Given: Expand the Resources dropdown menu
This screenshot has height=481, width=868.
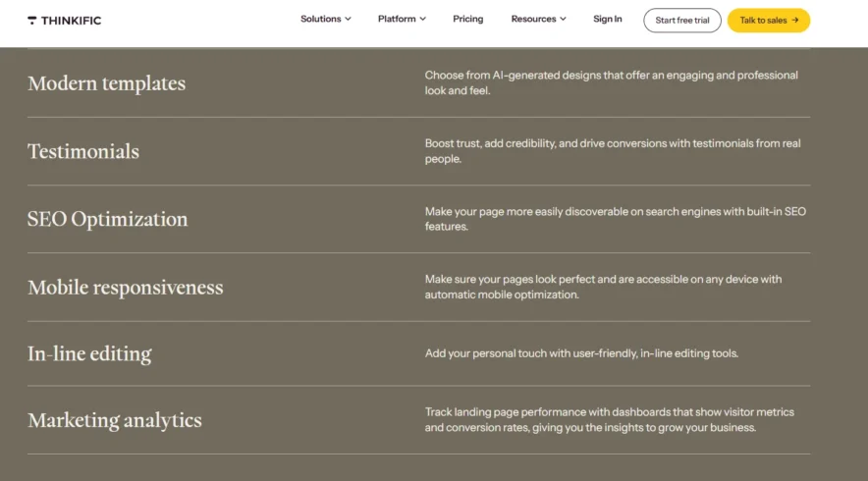Looking at the screenshot, I should click(538, 19).
